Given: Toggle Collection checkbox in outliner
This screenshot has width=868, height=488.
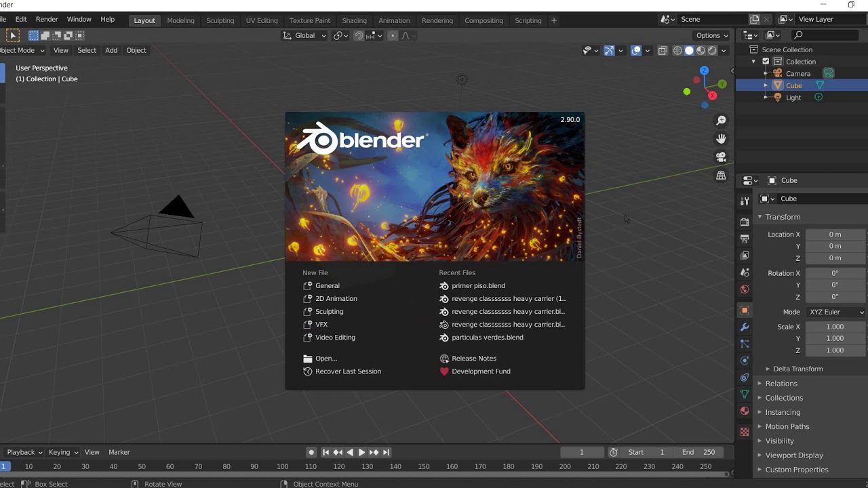Looking at the screenshot, I should 766,62.
